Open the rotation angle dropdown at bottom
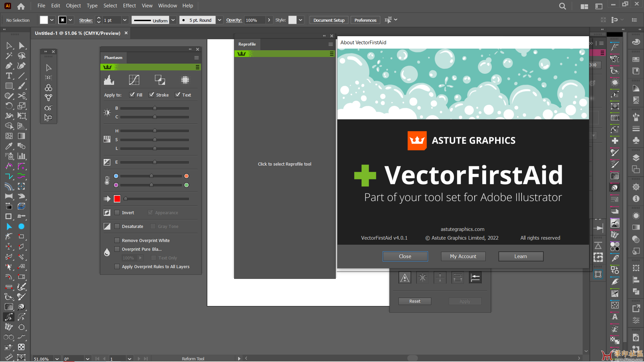Viewport: 644px width, 362px height. click(x=88, y=359)
